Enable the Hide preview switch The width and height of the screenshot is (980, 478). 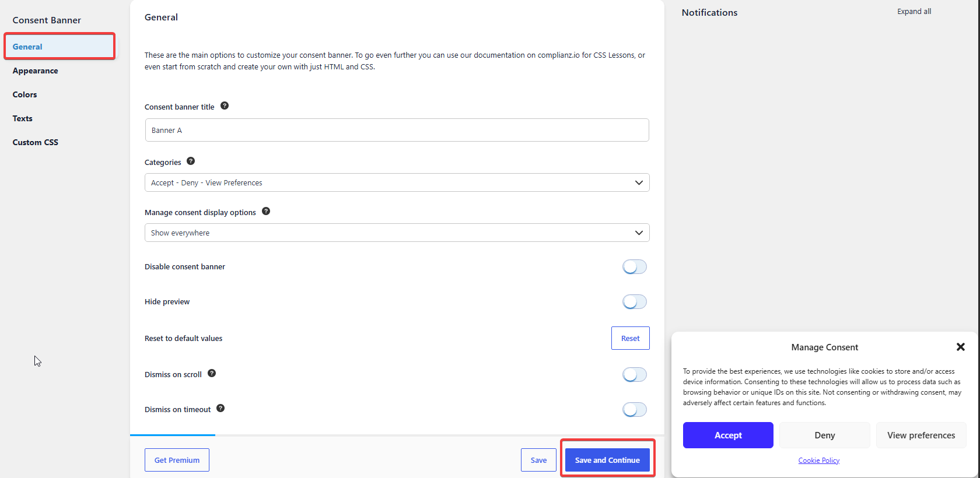click(x=635, y=302)
